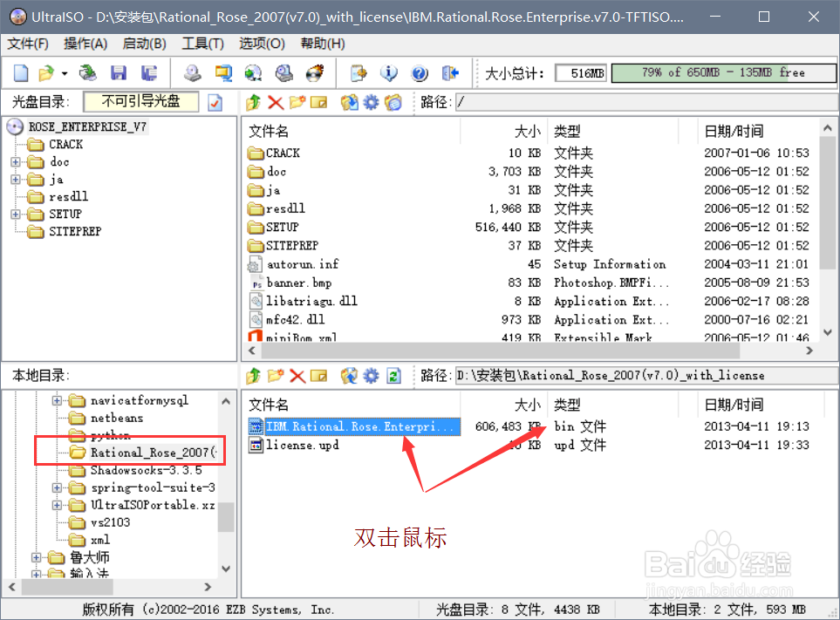Click the 不可引导光盘 boot status button
This screenshot has width=840, height=620.
(141, 102)
